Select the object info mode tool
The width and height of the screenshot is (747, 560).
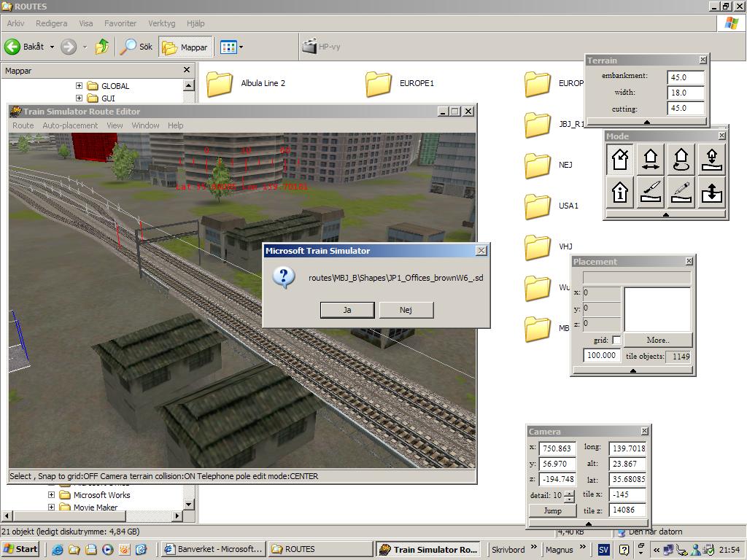(x=620, y=192)
